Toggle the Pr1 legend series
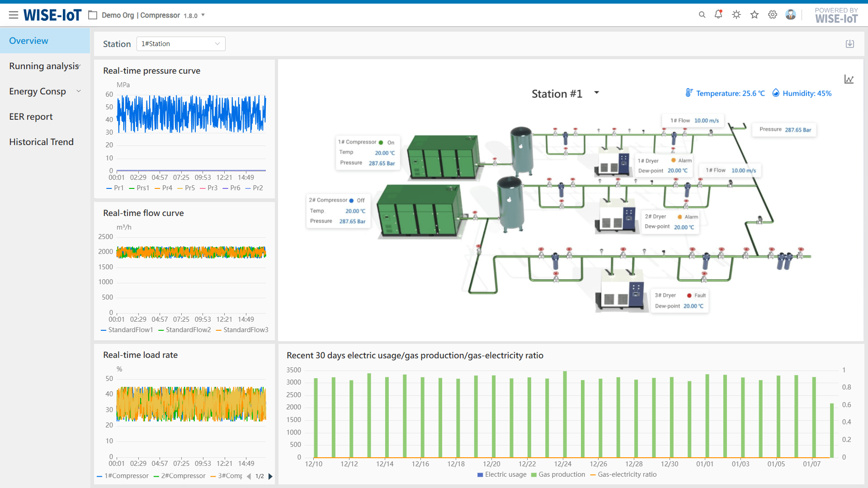The image size is (868, 488). point(115,188)
